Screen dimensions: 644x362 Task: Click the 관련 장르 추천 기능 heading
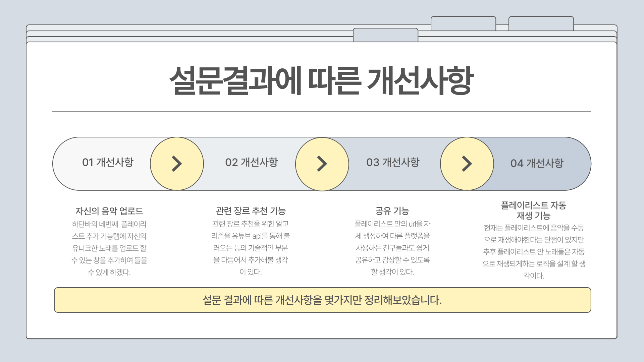tap(251, 211)
